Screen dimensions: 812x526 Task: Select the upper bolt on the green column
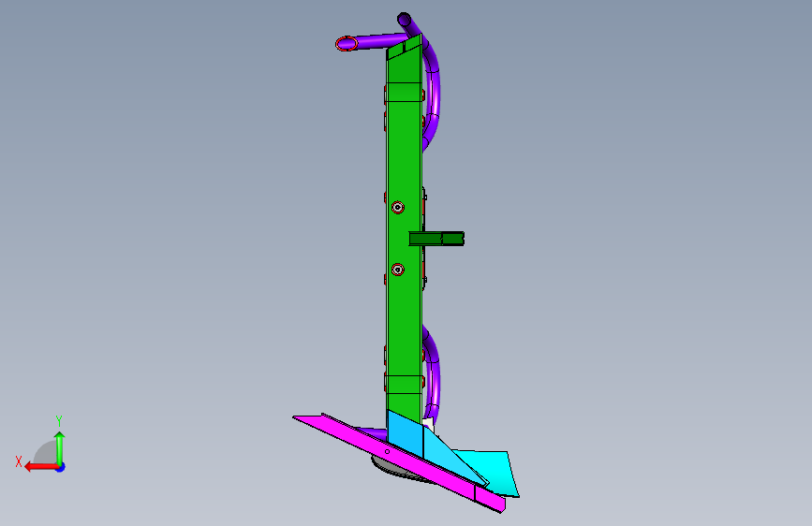(398, 208)
